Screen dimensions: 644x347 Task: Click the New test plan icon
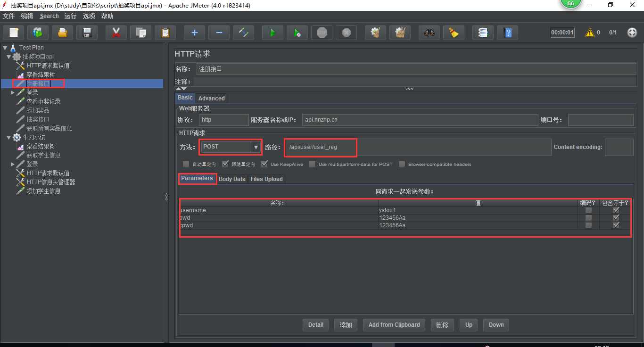(14, 33)
